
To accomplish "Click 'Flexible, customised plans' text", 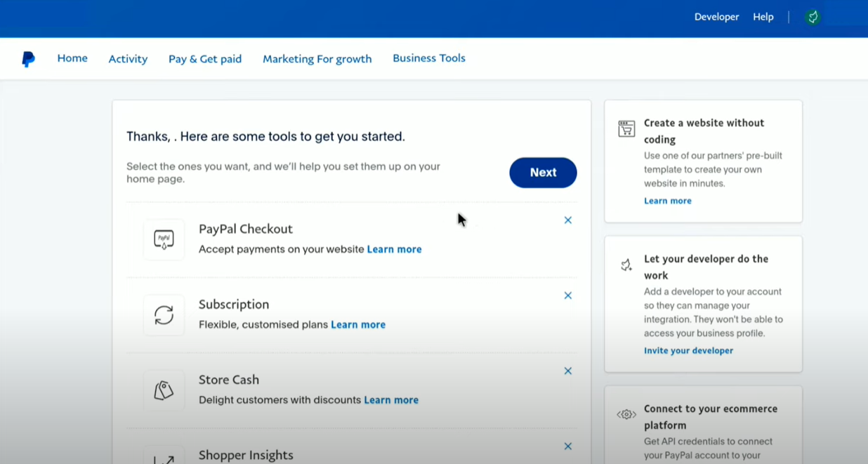I will (x=263, y=325).
